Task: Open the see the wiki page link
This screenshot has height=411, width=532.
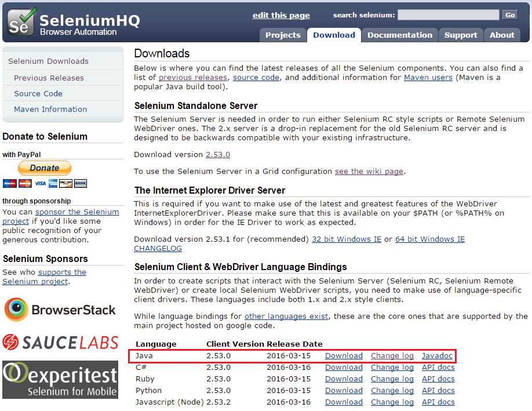Action: [x=369, y=172]
